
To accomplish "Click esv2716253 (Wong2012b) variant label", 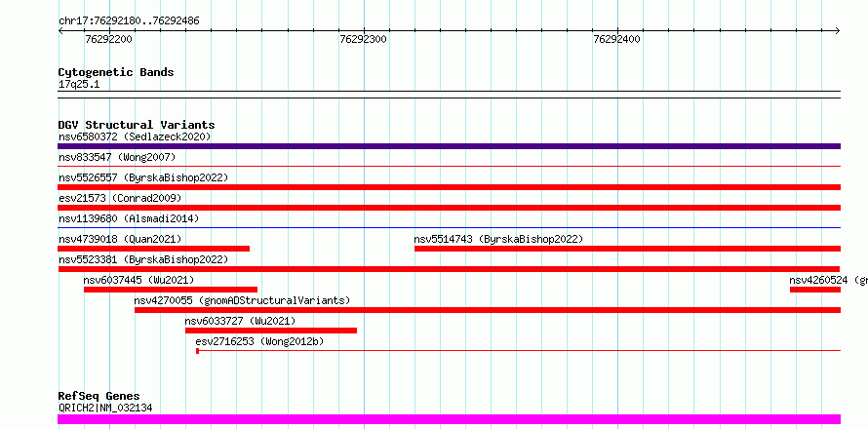I will (x=259, y=341).
